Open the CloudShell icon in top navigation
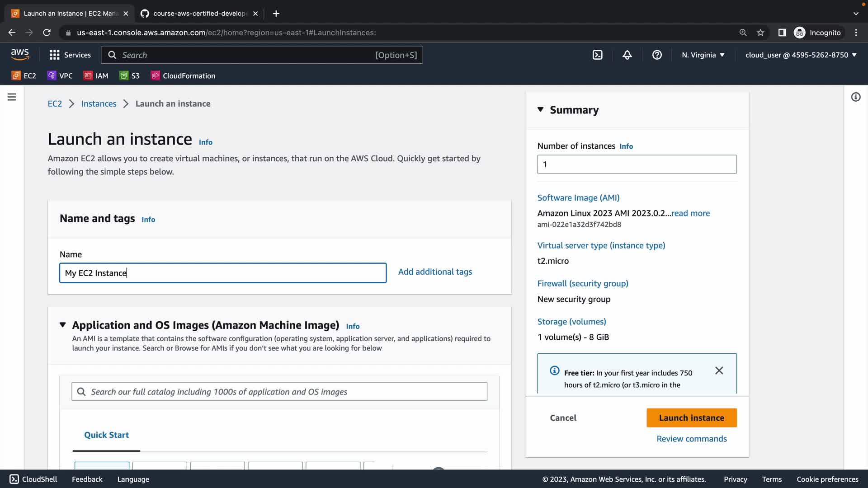This screenshot has width=868, height=488. coord(597,55)
